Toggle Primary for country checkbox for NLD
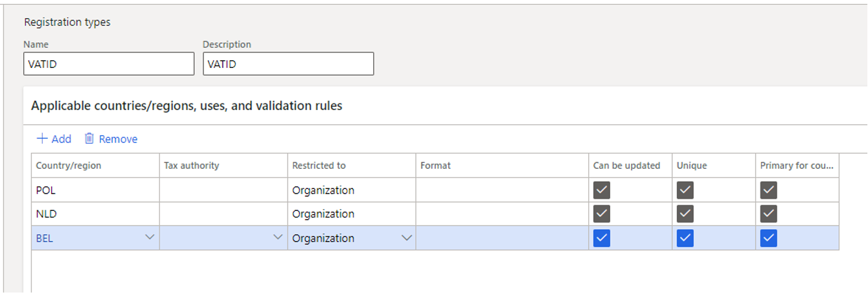 (x=768, y=214)
